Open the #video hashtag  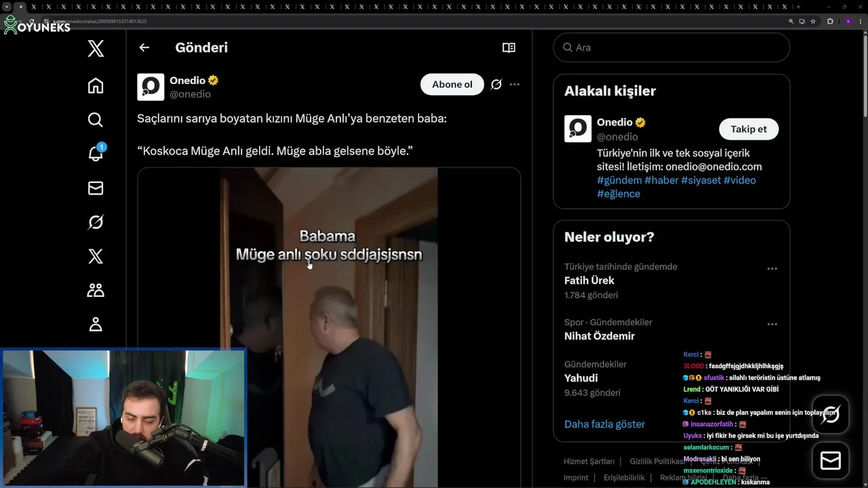tap(739, 180)
